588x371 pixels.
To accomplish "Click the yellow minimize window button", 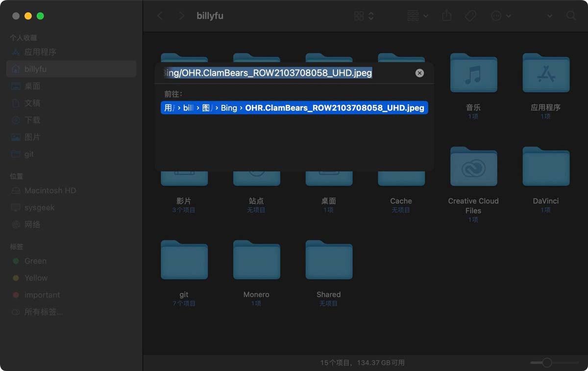I will [x=28, y=16].
